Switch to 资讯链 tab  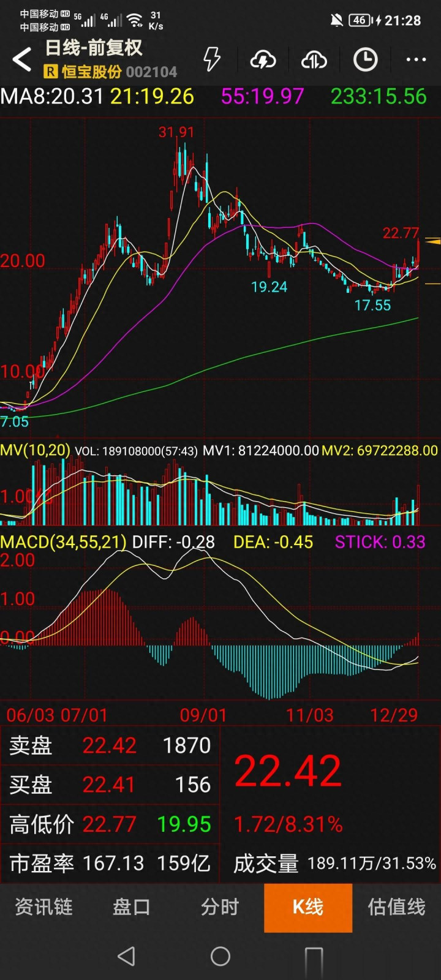tap(43, 907)
